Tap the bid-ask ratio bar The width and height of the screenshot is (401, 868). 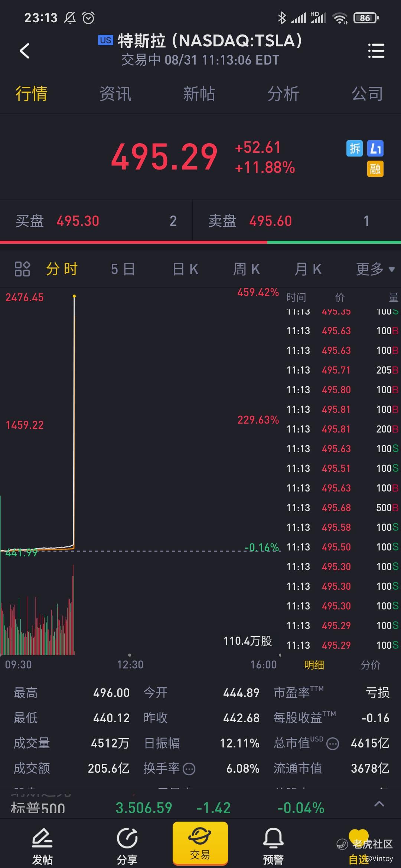200,242
